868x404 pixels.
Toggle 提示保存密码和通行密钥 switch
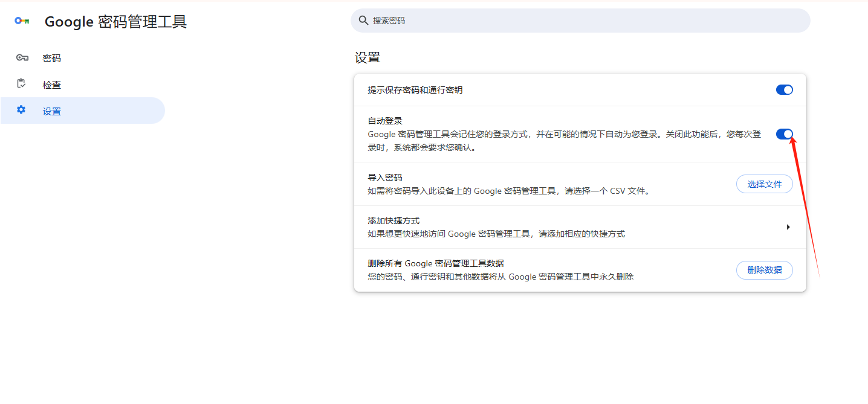pyautogui.click(x=784, y=90)
